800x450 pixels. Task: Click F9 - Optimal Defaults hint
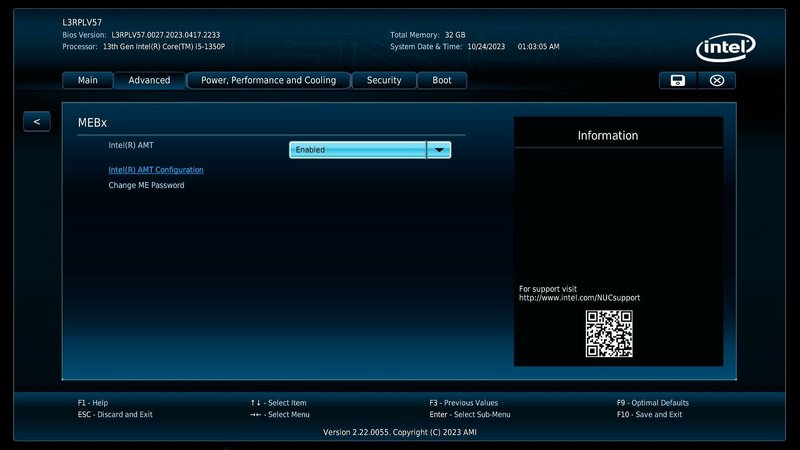(653, 403)
